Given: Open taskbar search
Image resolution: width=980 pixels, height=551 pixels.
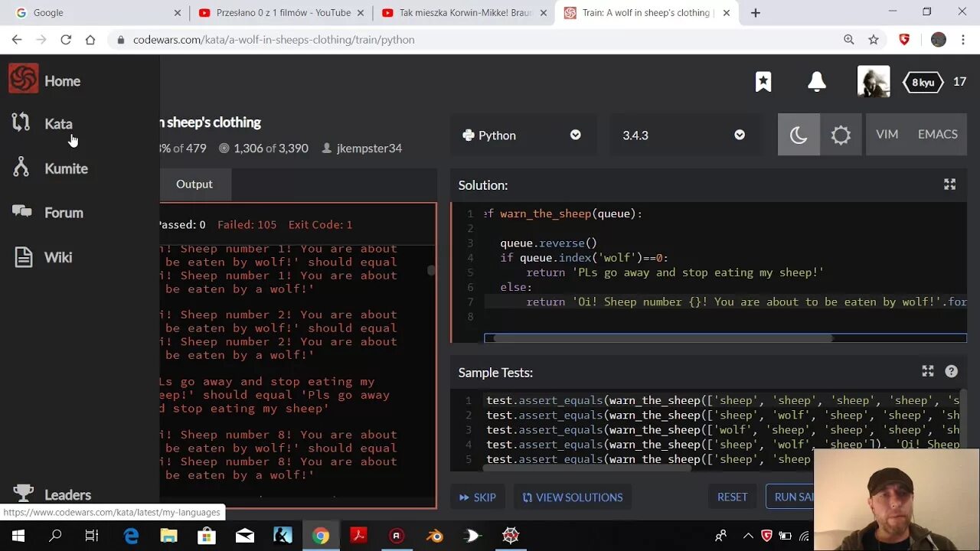Looking at the screenshot, I should coord(55,536).
